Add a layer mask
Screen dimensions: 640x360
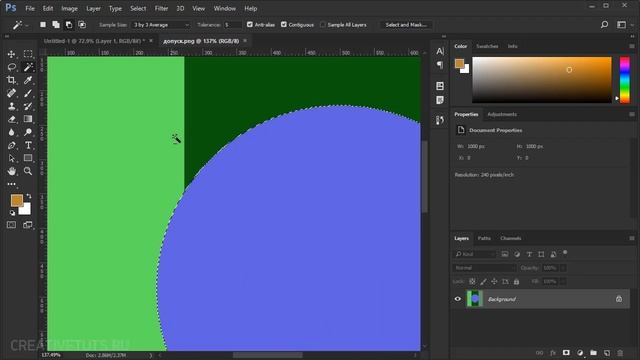click(x=566, y=353)
